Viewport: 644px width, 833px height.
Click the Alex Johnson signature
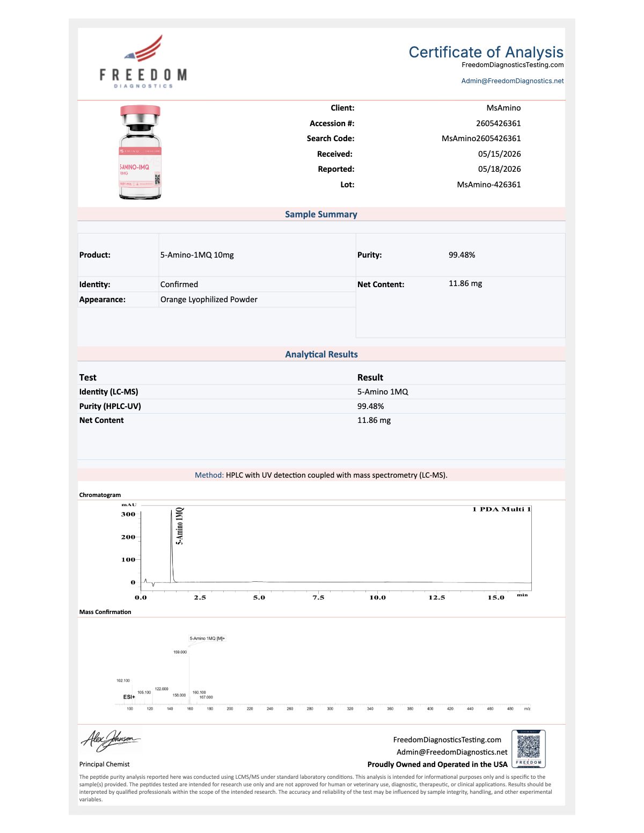click(x=111, y=741)
